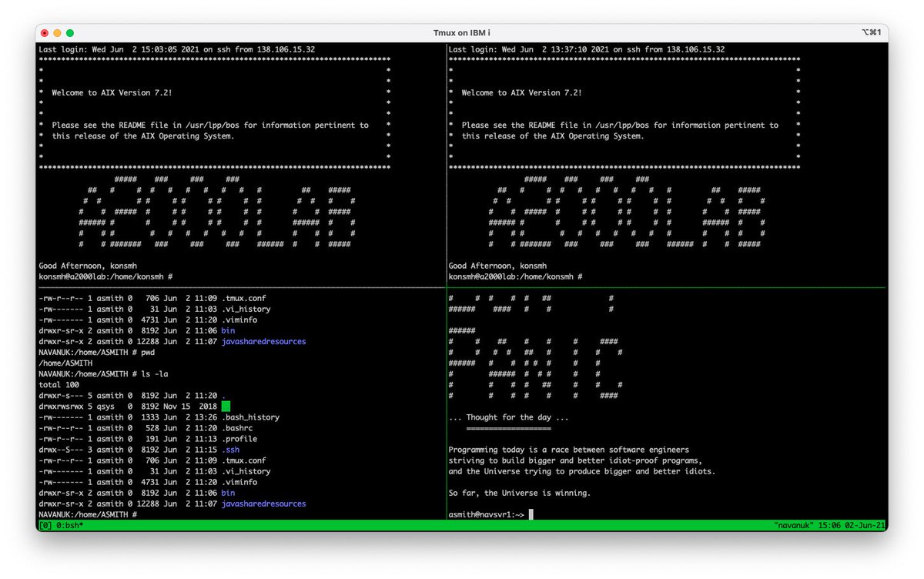Click the "Thought for the day" heading

tap(509, 417)
